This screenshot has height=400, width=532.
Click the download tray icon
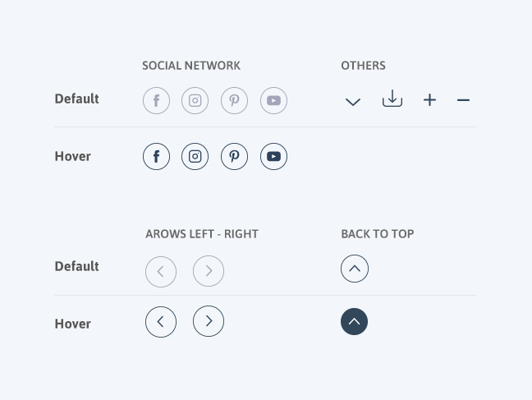click(x=392, y=99)
